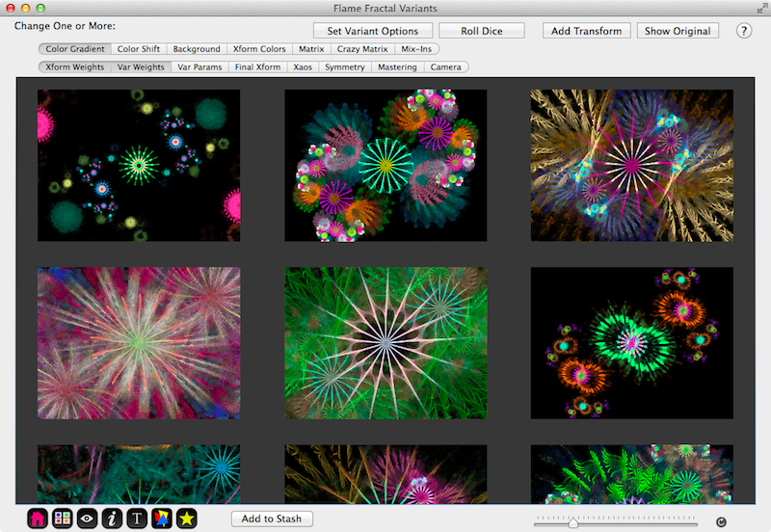Toggle the Final Xform option
Viewport: 771px width, 532px height.
coord(257,67)
